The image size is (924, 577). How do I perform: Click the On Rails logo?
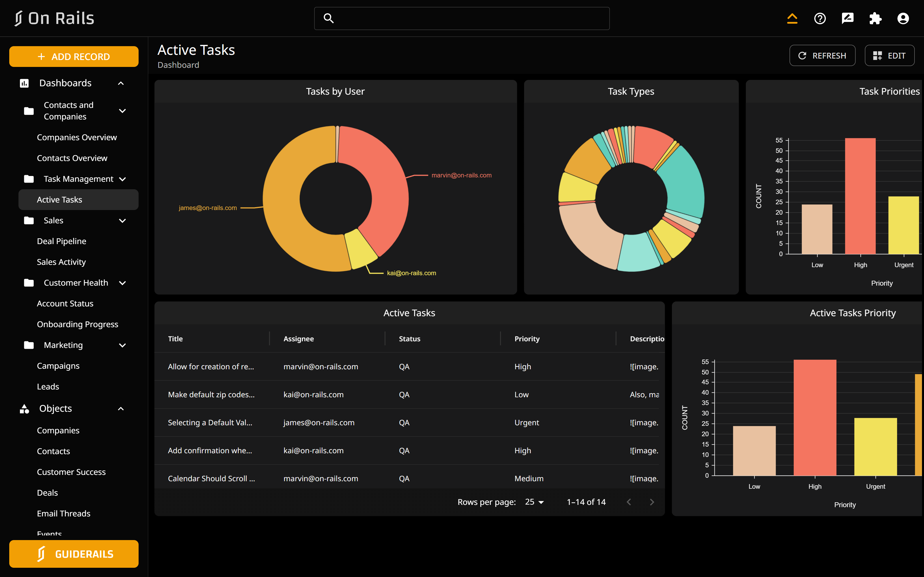54,18
